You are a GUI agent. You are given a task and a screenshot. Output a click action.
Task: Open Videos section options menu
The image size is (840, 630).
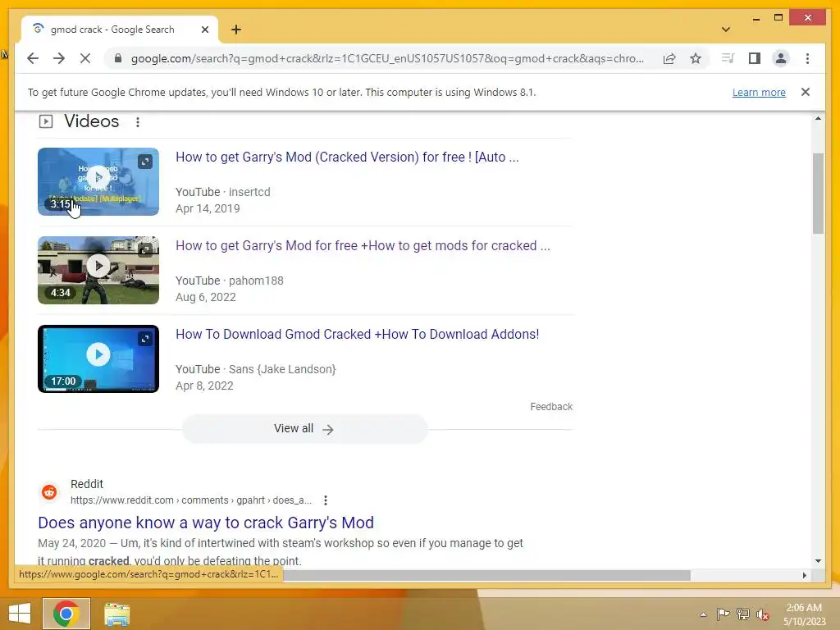[x=138, y=122]
